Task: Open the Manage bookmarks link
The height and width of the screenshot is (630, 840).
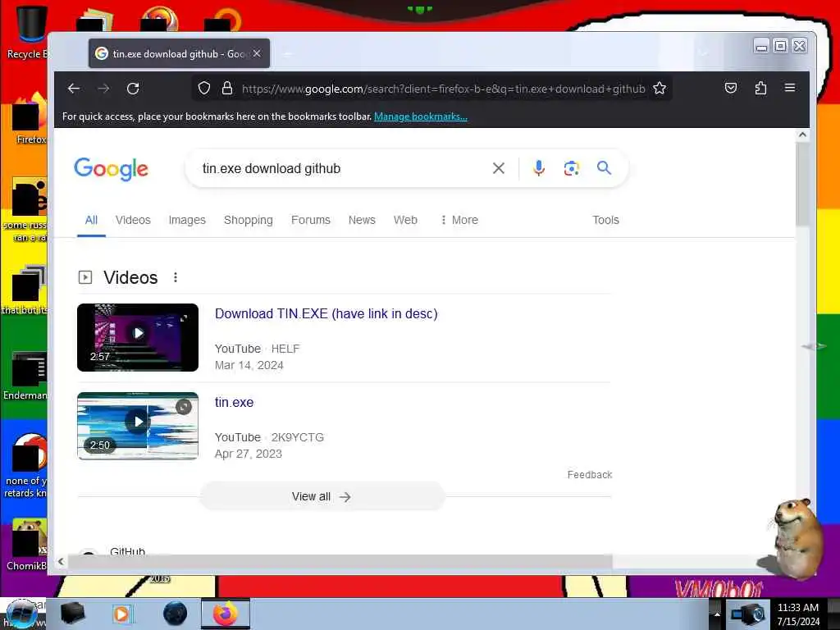Action: (x=421, y=116)
